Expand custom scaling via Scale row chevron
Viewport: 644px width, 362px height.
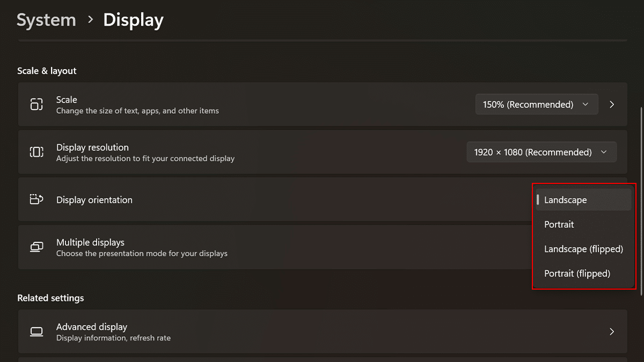tap(612, 105)
